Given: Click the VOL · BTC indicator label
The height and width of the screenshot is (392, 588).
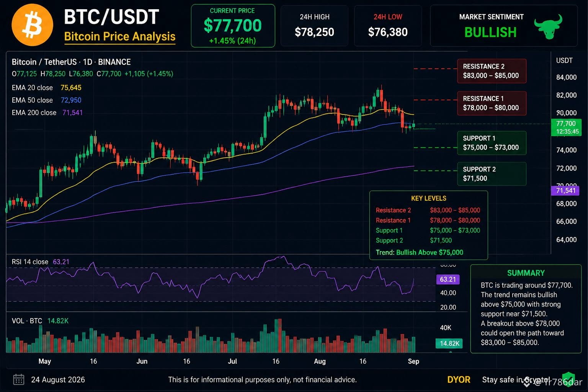Looking at the screenshot, I should pyautogui.click(x=27, y=321).
